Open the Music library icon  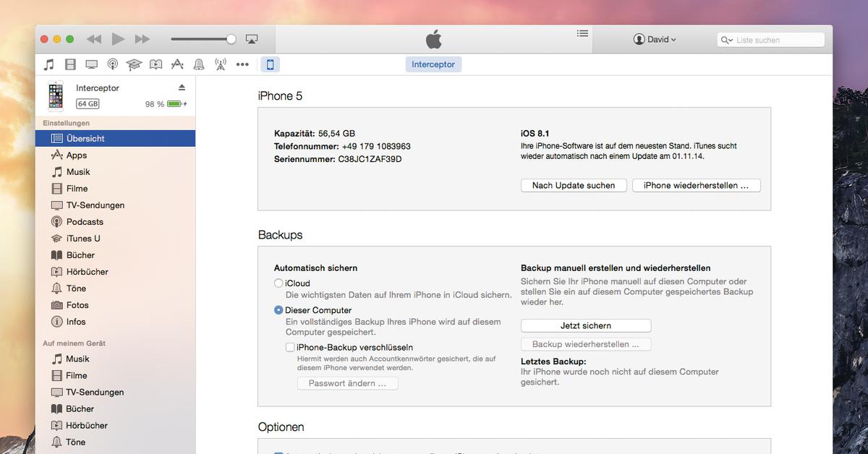coord(49,64)
